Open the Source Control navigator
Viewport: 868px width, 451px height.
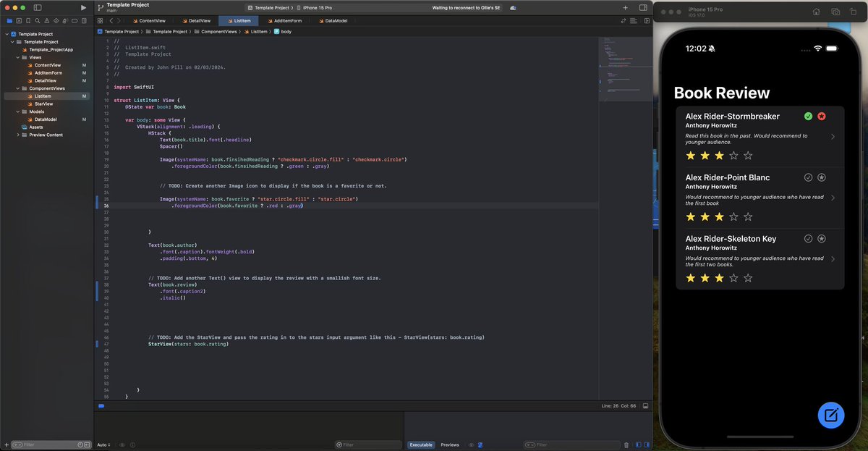click(19, 21)
